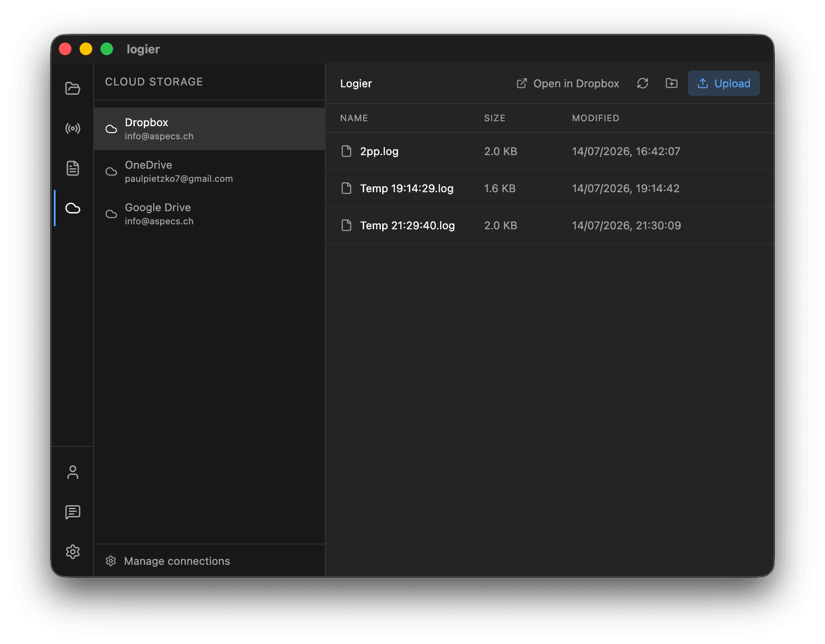Click the NAME column header

pyautogui.click(x=354, y=118)
